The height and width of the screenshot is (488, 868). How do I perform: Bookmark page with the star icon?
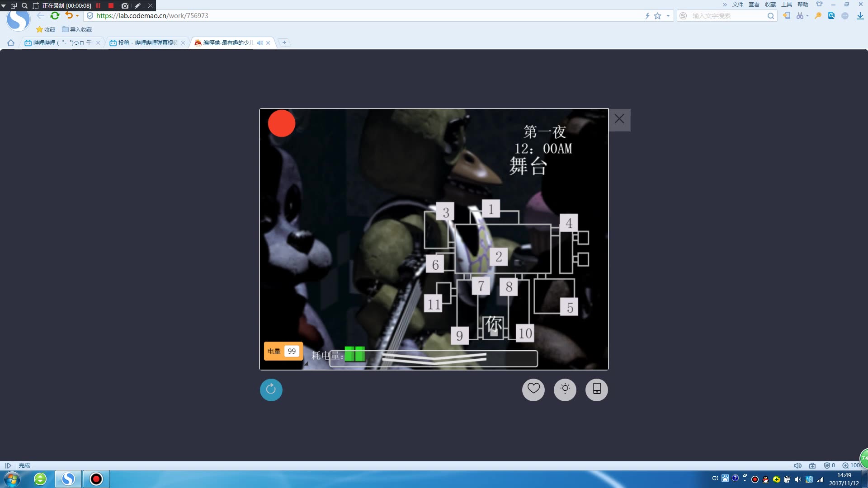[658, 16]
